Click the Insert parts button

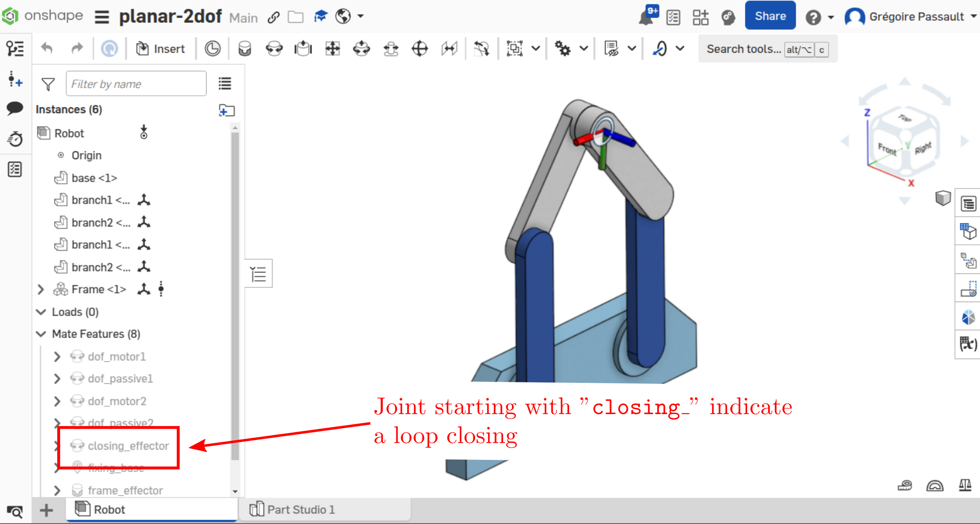pyautogui.click(x=160, y=49)
